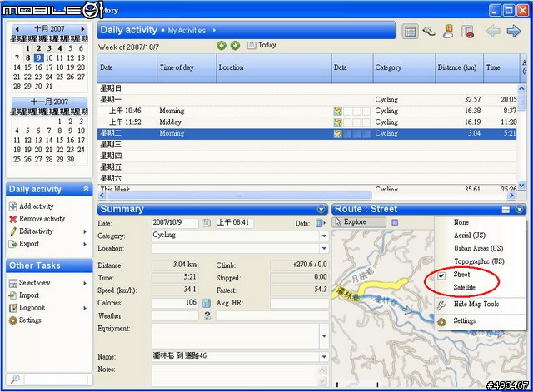This screenshot has width=533, height=392.
Task: Select the 星期三 row in activity table
Action: 307,145
